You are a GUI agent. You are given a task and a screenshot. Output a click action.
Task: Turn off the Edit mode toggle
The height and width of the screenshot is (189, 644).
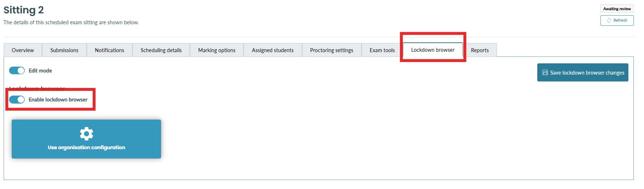point(17,71)
